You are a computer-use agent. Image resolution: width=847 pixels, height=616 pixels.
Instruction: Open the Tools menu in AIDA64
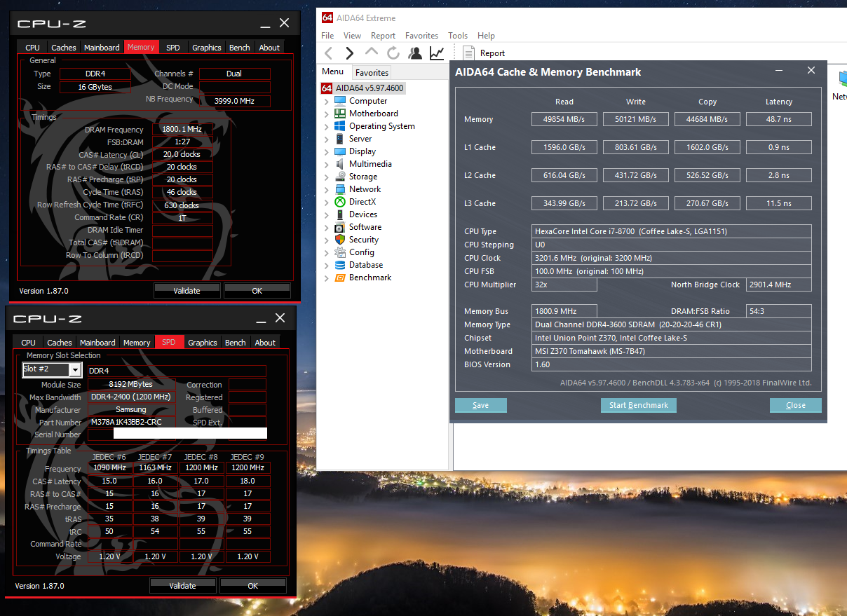(458, 36)
